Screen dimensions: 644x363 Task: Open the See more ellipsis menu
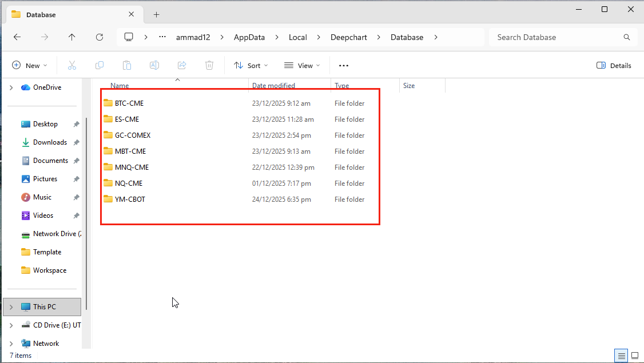pyautogui.click(x=344, y=65)
